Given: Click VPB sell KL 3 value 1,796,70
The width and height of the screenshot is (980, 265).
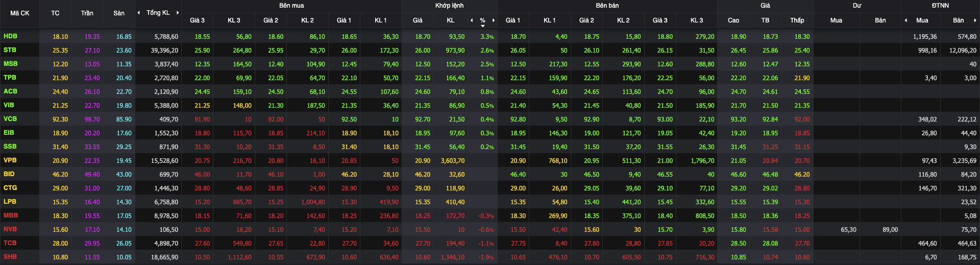Looking at the screenshot, I should [702, 161].
